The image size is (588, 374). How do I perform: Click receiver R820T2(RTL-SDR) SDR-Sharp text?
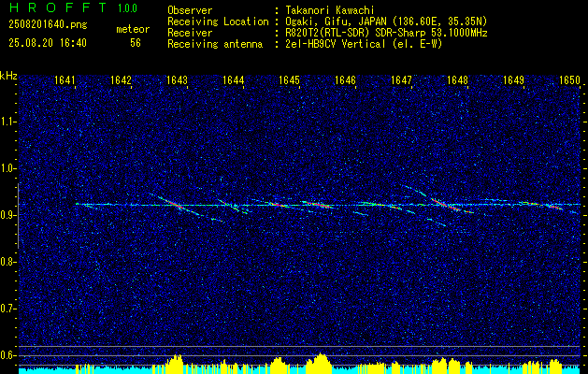pyautogui.click(x=386, y=33)
